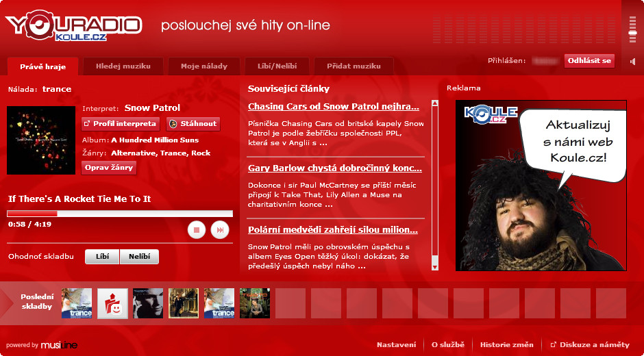Click the Koule.cz advertisement banner
Viewport: 644px width, 356px height.
(541, 186)
